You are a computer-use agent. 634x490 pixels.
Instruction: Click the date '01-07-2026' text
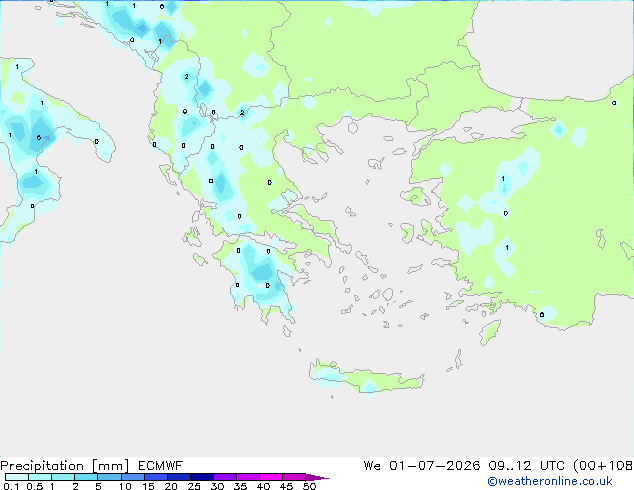(x=435, y=466)
